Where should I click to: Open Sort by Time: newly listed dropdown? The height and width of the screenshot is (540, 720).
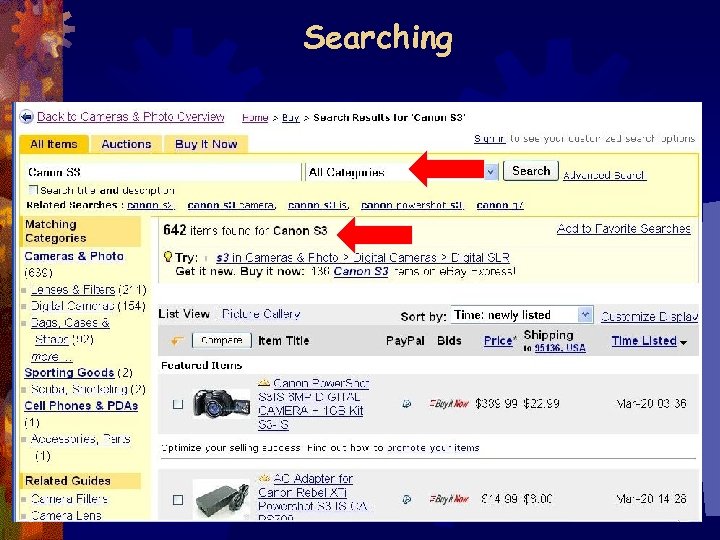point(522,315)
